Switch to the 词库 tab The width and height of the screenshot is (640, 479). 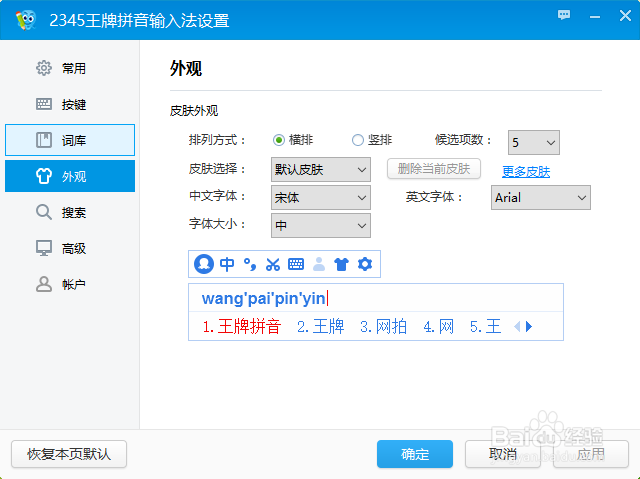(x=70, y=140)
